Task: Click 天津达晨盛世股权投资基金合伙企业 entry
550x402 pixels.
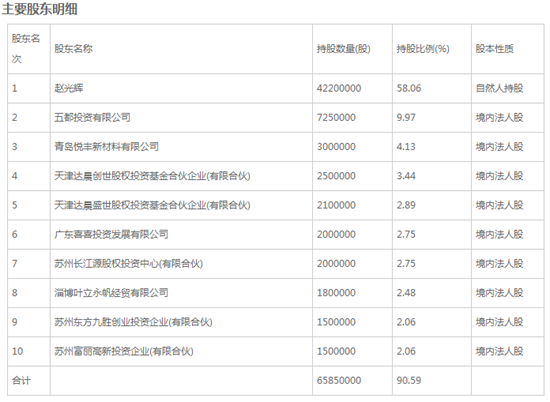Action: 152,205
